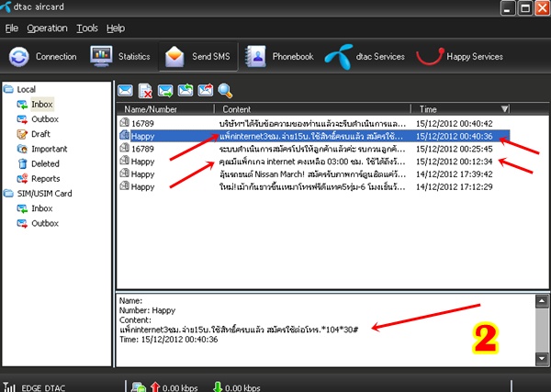Click Time cell 15/12/2012 00:25:45
This screenshot has width=551, height=392.
pyautogui.click(x=454, y=149)
